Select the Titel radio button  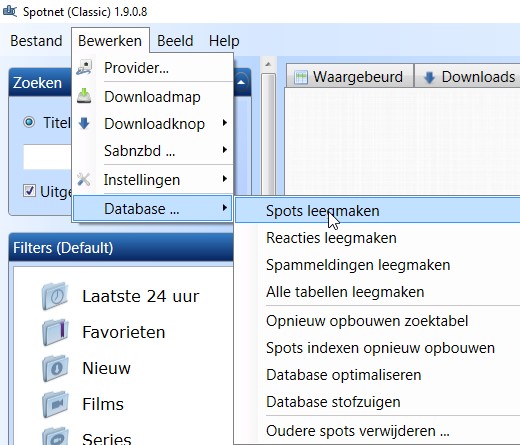(29, 122)
